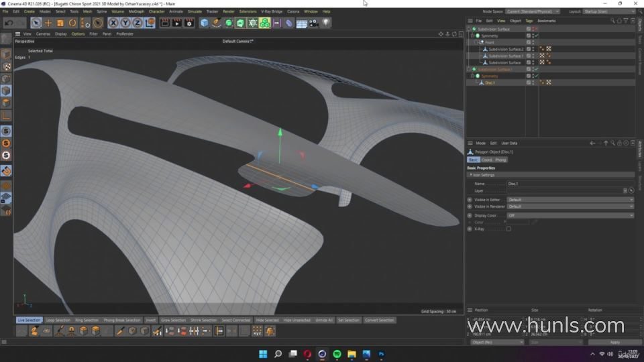Screen dimensions: 644x362
Task: Click the Undo arrow
Action: (x=9, y=23)
